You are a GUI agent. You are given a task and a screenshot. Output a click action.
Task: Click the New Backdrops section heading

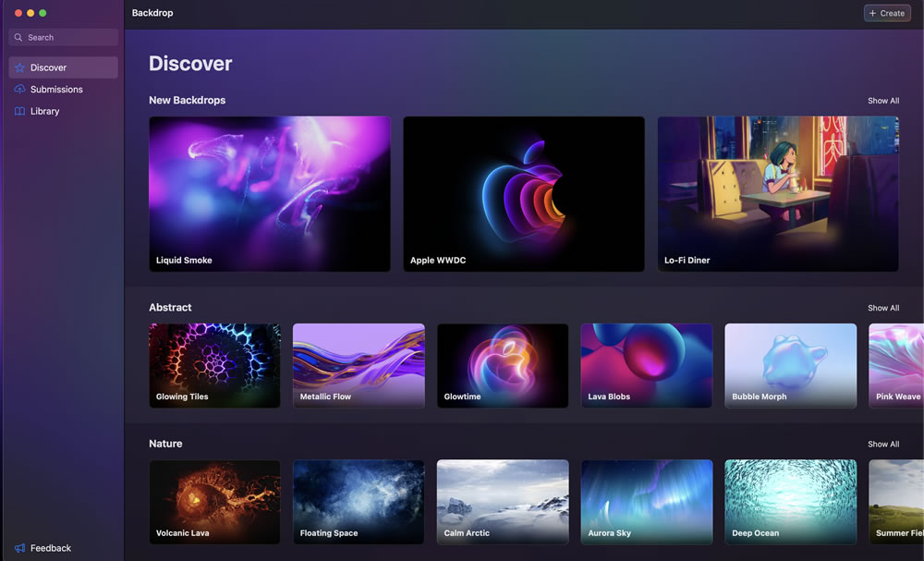(187, 100)
